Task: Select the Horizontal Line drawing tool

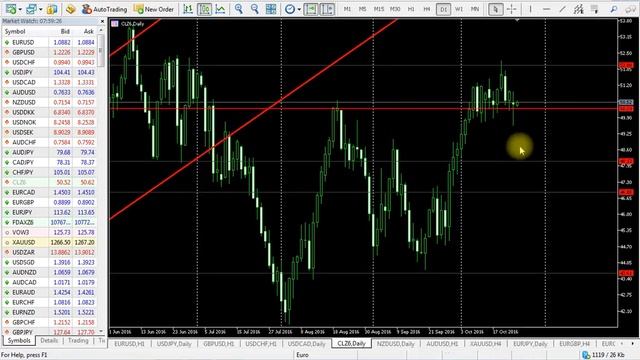Action: coord(547,9)
